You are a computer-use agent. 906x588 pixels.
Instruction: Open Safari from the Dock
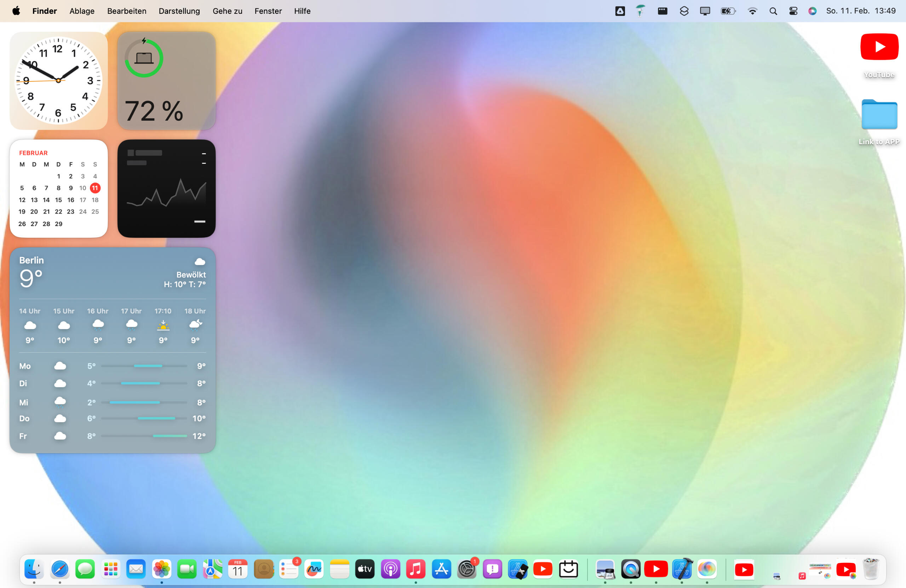pyautogui.click(x=60, y=569)
